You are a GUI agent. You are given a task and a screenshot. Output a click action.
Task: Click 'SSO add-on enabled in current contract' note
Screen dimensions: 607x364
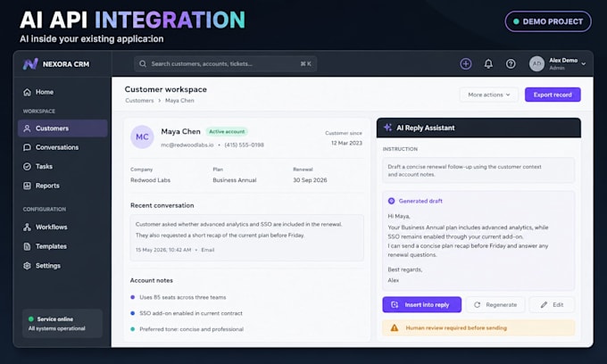pyautogui.click(x=191, y=313)
